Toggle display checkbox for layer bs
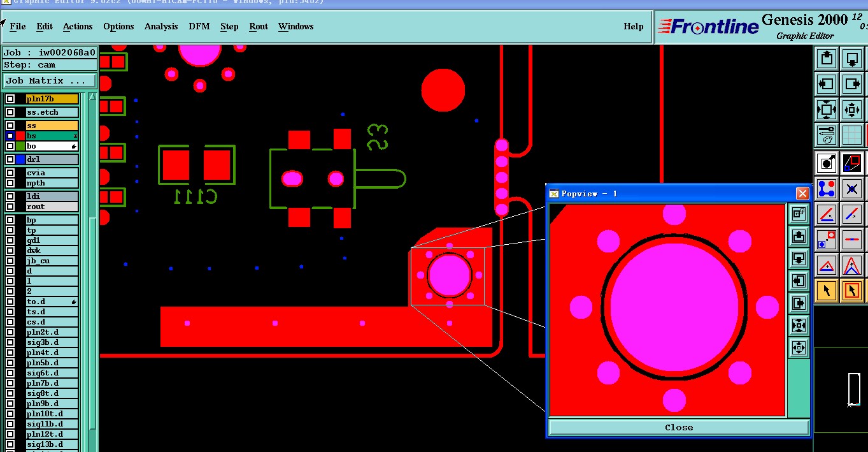 pos(10,136)
